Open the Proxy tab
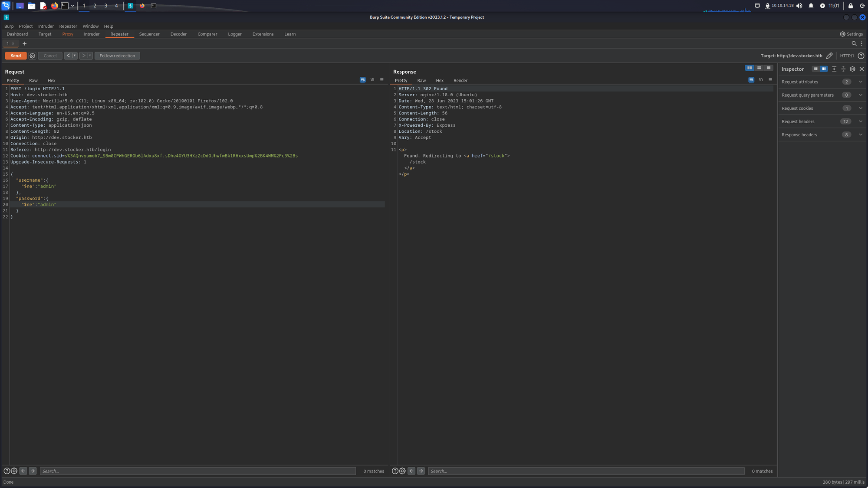The height and width of the screenshot is (488, 868). (x=68, y=34)
